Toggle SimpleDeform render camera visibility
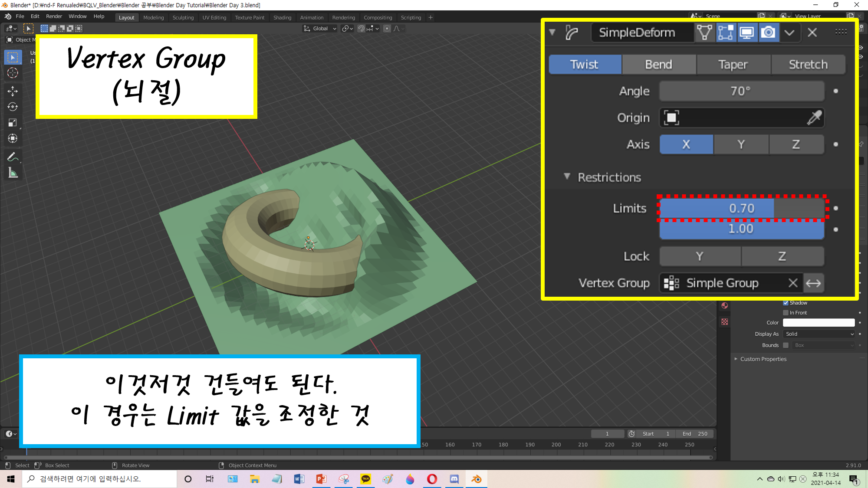The image size is (868, 488). [768, 33]
